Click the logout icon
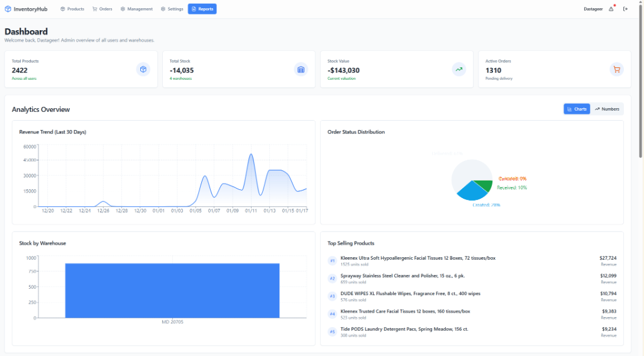The width and height of the screenshot is (644, 356). click(x=625, y=9)
